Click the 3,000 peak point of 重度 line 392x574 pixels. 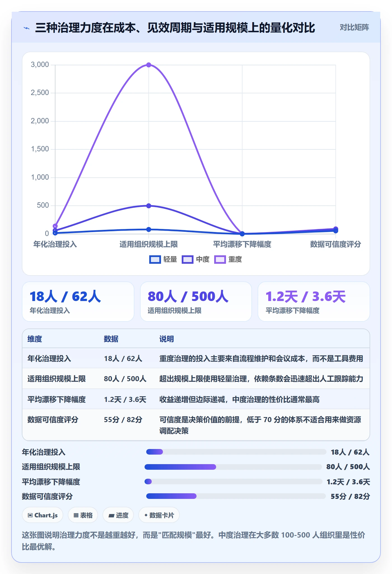point(149,65)
